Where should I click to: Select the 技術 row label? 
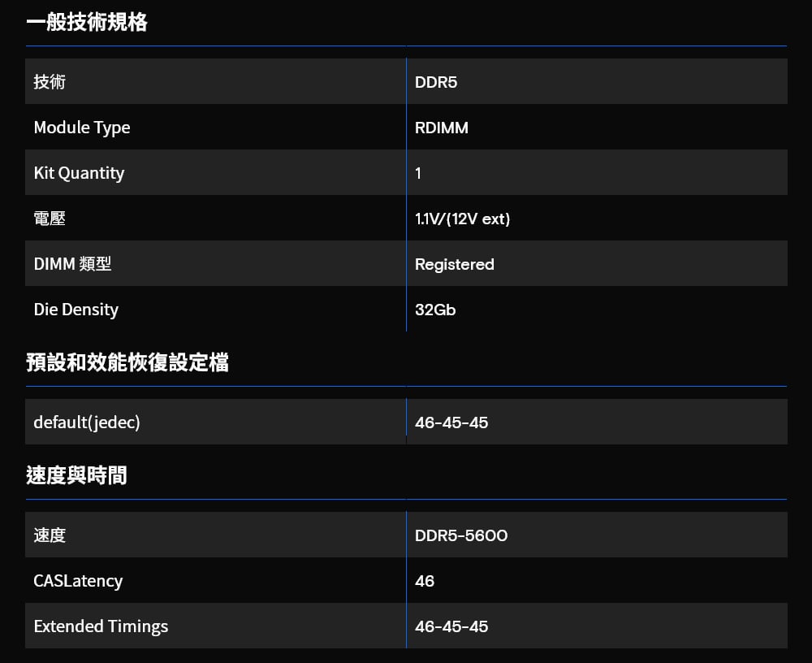[50, 82]
